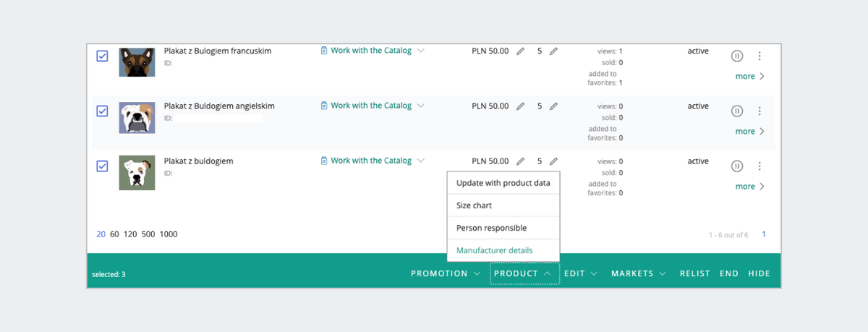Open three-dot menu for Plakat z buldogiem
The width and height of the screenshot is (868, 332).
click(759, 166)
